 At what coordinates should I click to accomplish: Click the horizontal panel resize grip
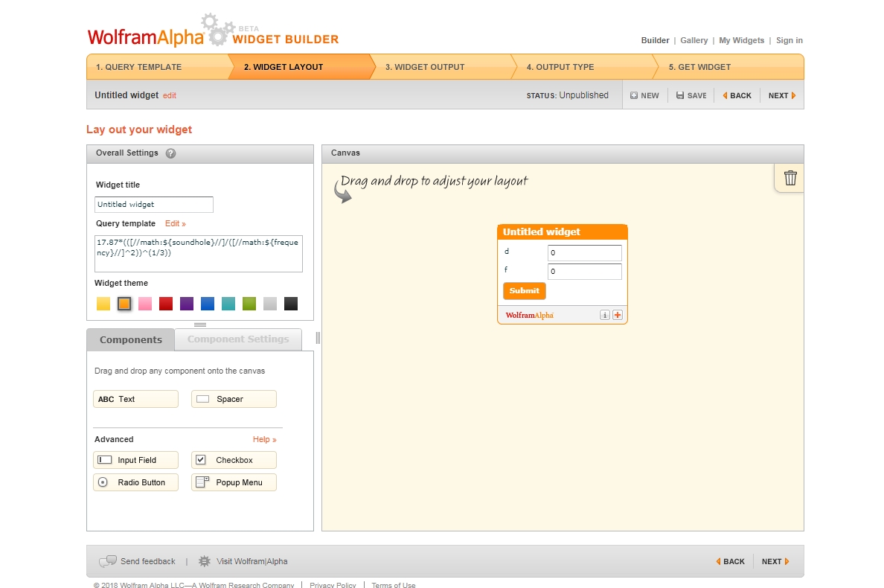(x=200, y=325)
